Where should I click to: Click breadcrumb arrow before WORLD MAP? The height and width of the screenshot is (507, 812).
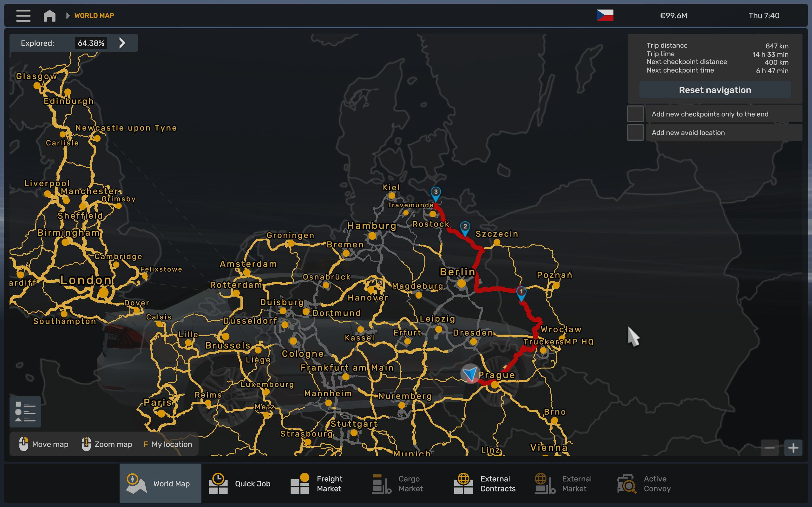pos(68,16)
